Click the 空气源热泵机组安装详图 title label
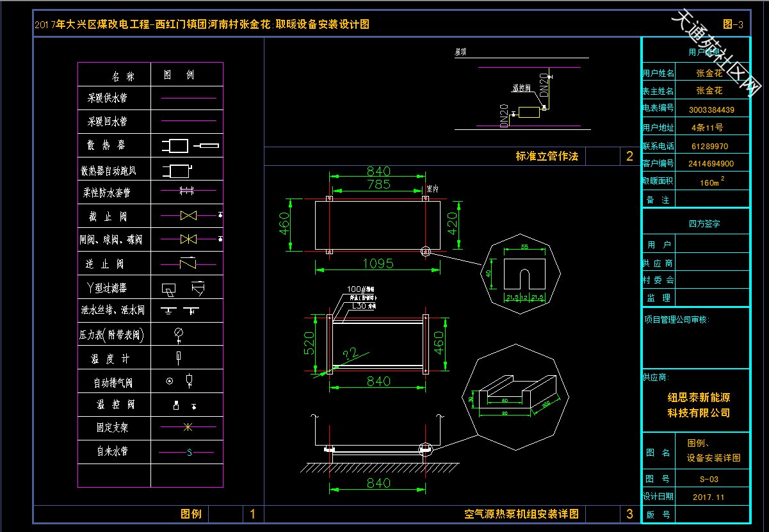769x532 pixels. tap(521, 514)
